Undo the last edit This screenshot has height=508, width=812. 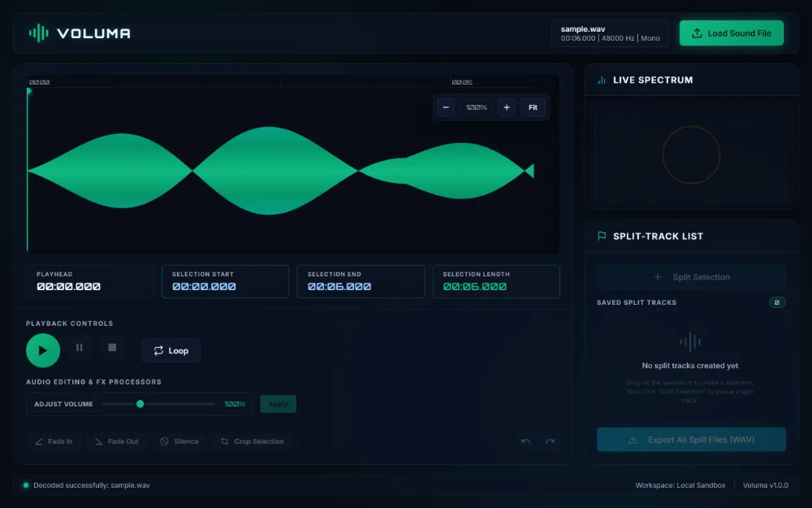525,441
